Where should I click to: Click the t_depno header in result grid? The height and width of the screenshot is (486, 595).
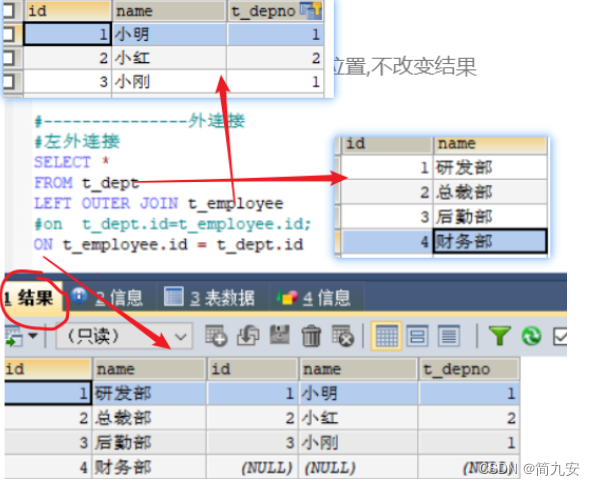tap(469, 369)
